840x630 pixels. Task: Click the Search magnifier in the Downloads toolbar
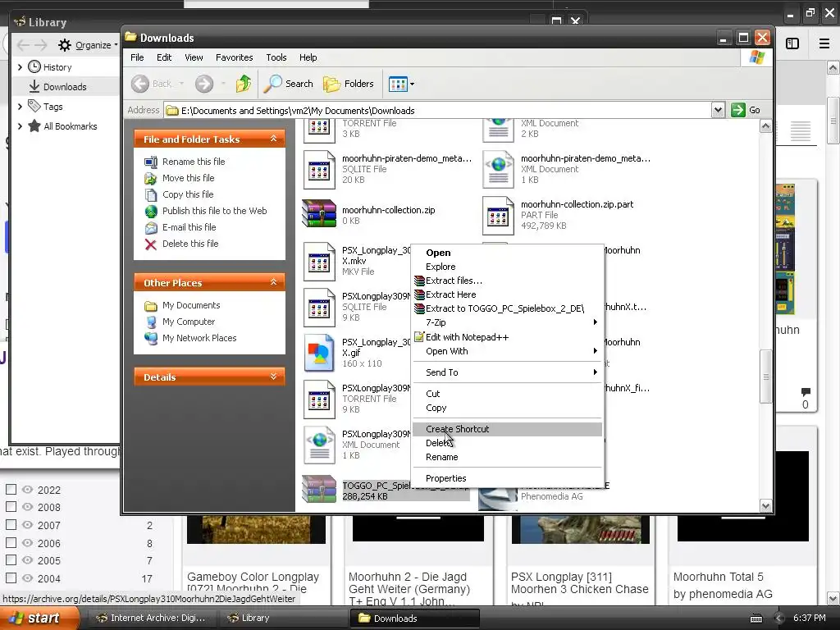273,84
